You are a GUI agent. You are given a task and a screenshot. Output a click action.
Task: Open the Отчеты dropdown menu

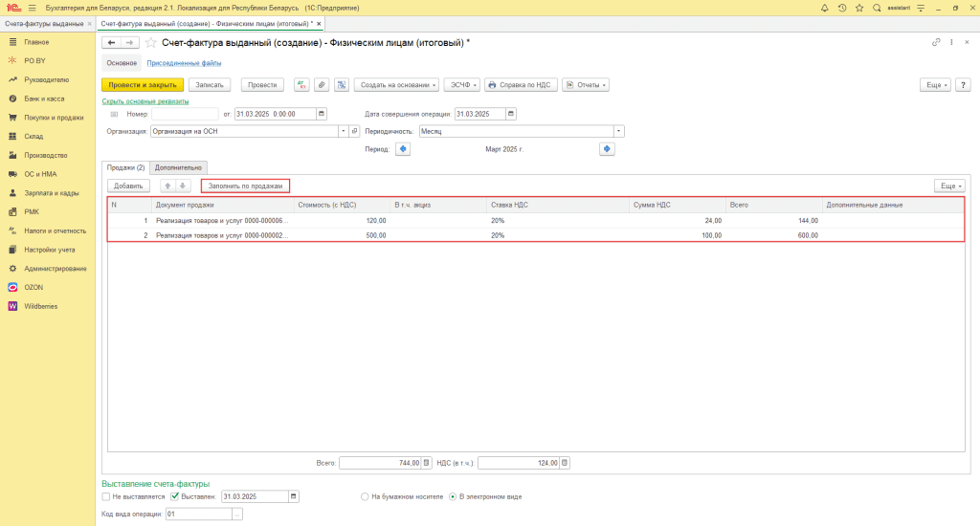click(586, 85)
